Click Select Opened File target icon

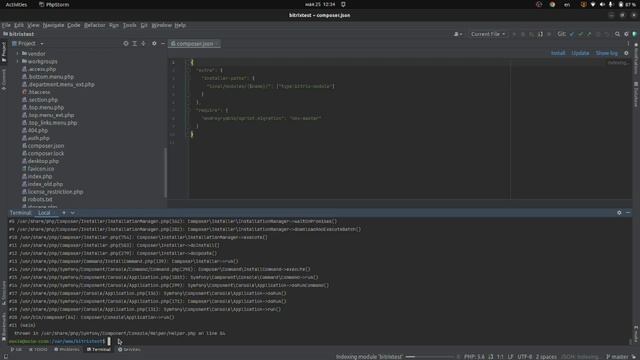click(126, 43)
